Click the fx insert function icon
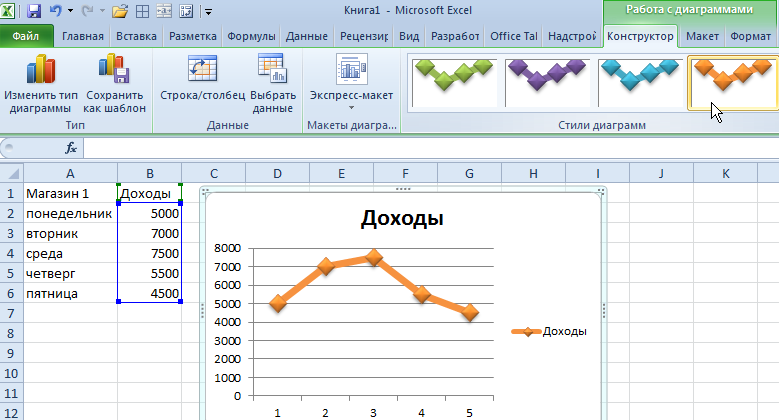This screenshot has width=779, height=420. click(71, 148)
